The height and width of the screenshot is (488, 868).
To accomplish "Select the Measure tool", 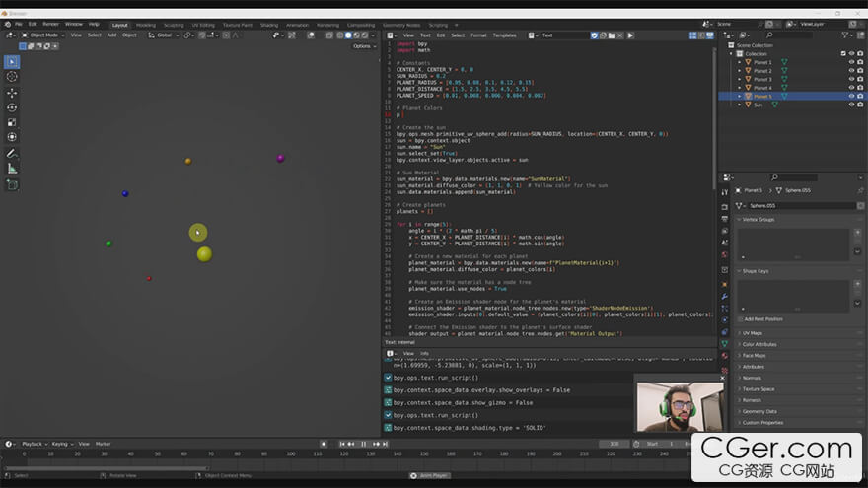I will click(12, 169).
